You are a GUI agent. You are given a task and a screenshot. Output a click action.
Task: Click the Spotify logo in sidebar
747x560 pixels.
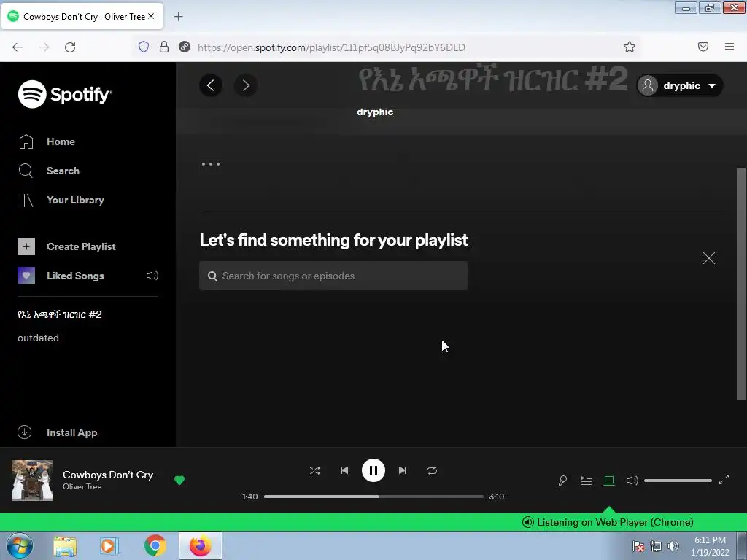pyautogui.click(x=65, y=94)
